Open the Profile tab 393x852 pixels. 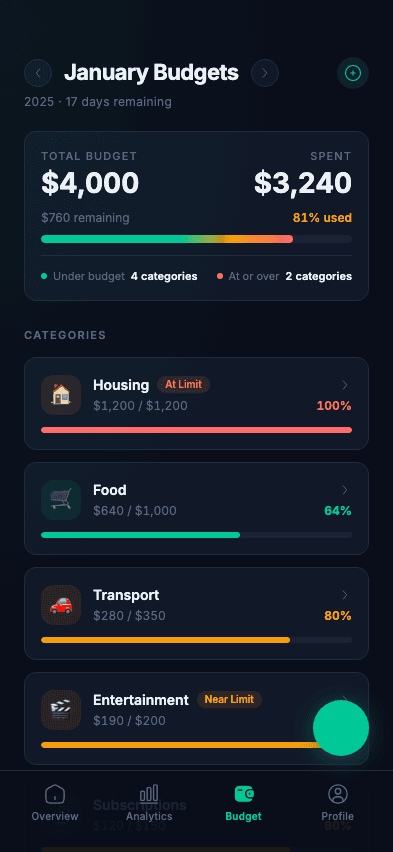[338, 803]
